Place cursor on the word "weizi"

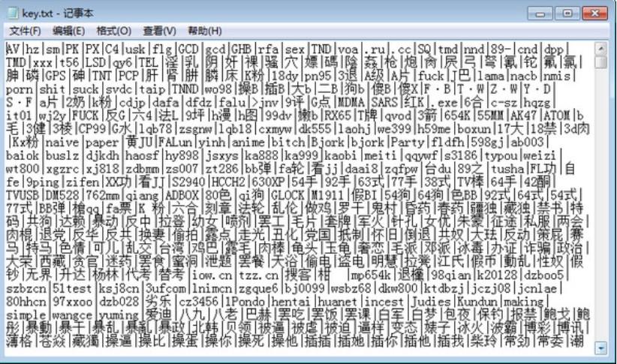pos(540,155)
